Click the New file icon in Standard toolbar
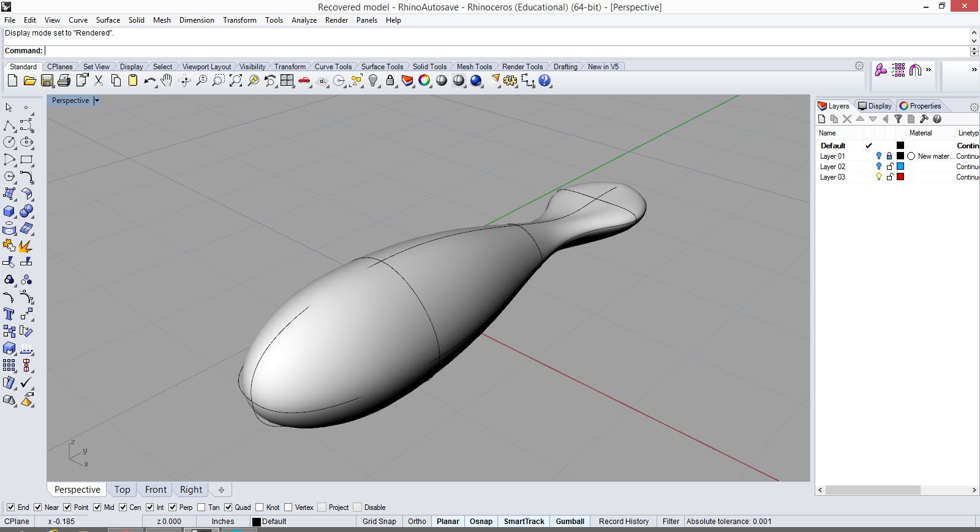Screen dimensions: 980x532 pyautogui.click(x=12, y=80)
